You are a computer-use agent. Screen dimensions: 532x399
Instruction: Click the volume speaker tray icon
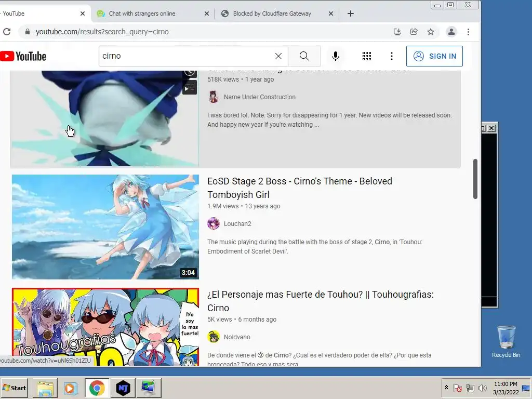482,388
